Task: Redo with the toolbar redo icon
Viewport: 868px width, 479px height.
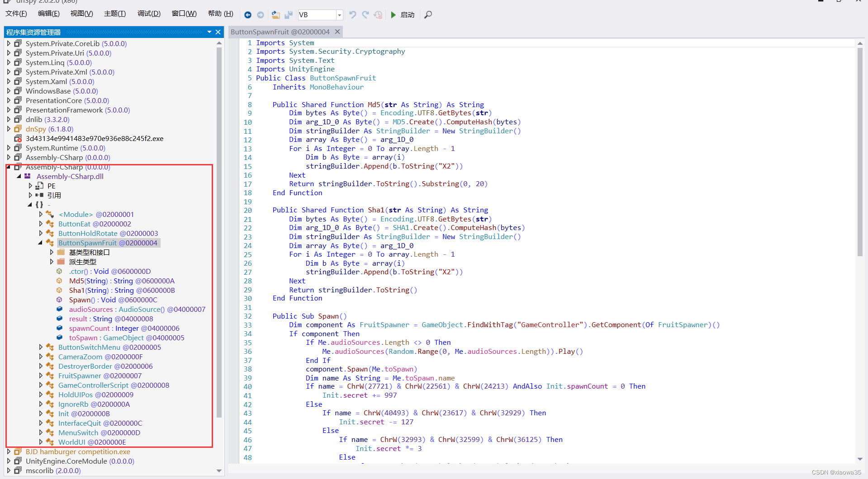Action: (365, 15)
